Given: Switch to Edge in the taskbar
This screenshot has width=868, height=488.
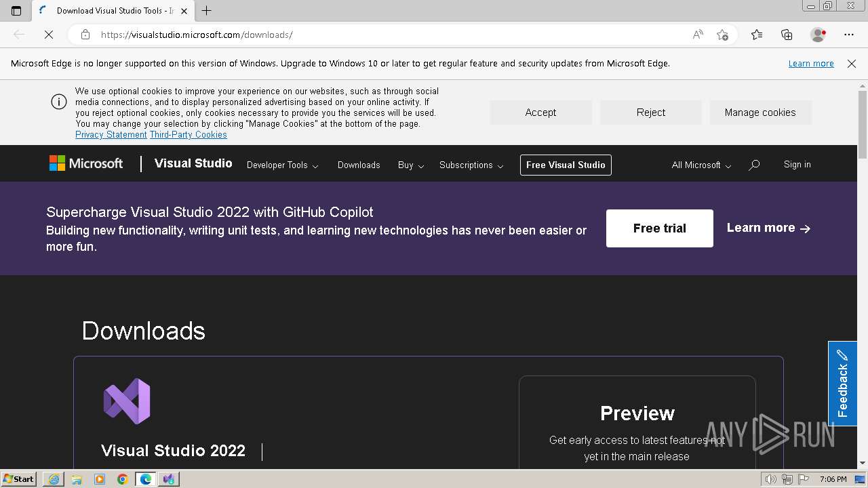Looking at the screenshot, I should [146, 479].
